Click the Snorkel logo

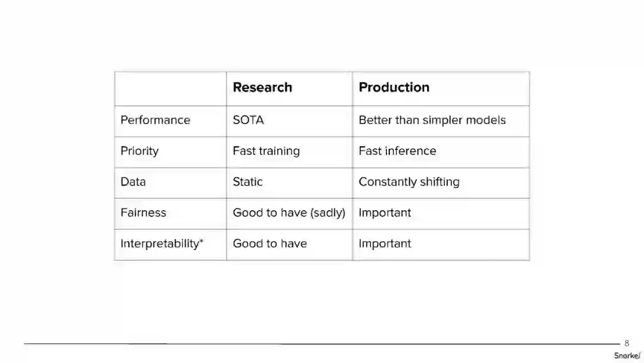coord(627,356)
